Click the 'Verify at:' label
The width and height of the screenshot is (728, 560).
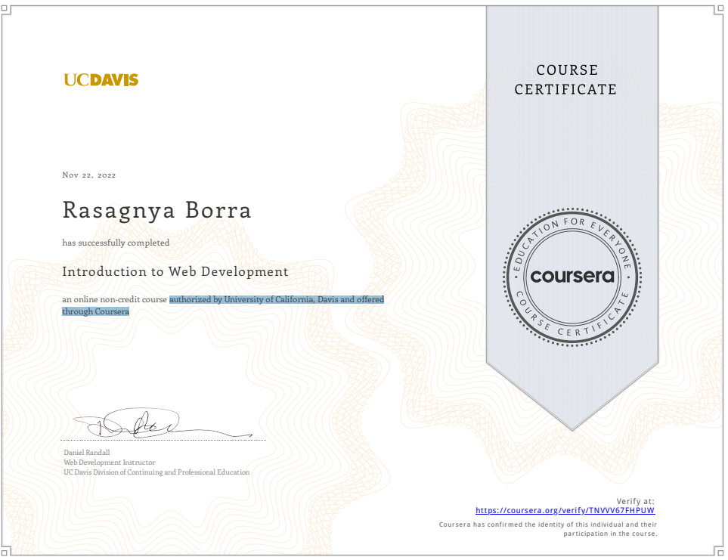(x=635, y=501)
